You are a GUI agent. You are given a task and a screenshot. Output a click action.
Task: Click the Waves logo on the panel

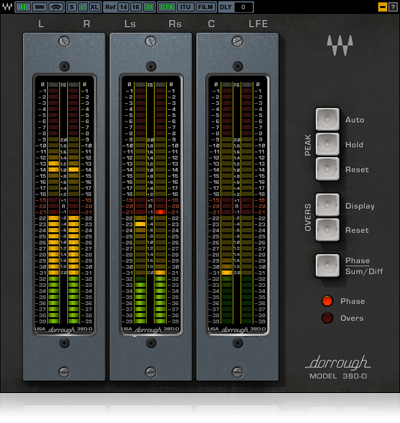pyautogui.click(x=340, y=45)
